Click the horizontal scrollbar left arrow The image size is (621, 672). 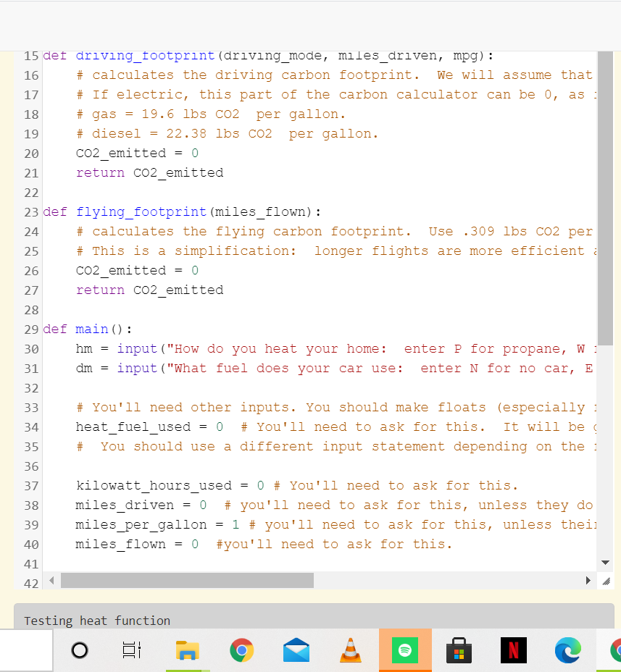(x=51, y=579)
